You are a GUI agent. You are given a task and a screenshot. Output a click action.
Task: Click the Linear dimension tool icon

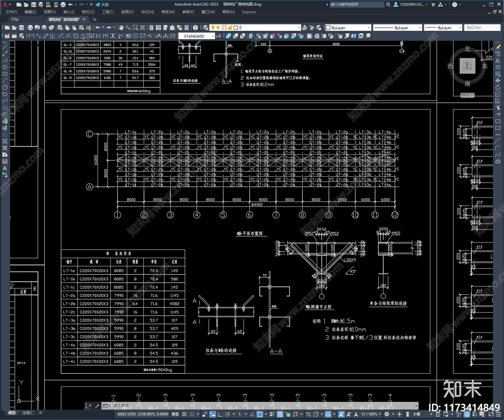31,36
